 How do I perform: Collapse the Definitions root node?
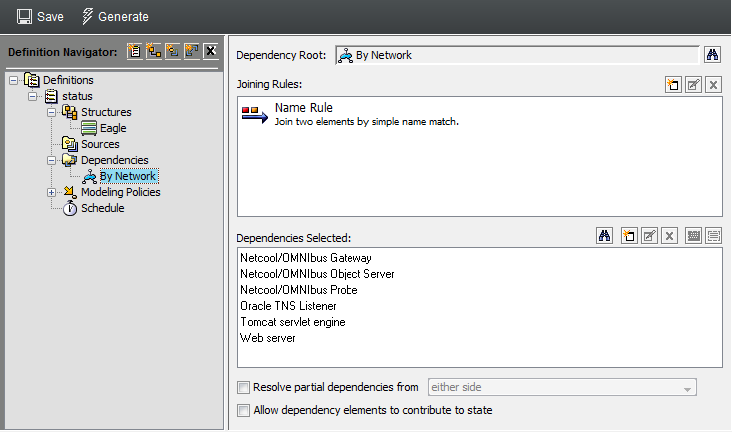(14, 80)
